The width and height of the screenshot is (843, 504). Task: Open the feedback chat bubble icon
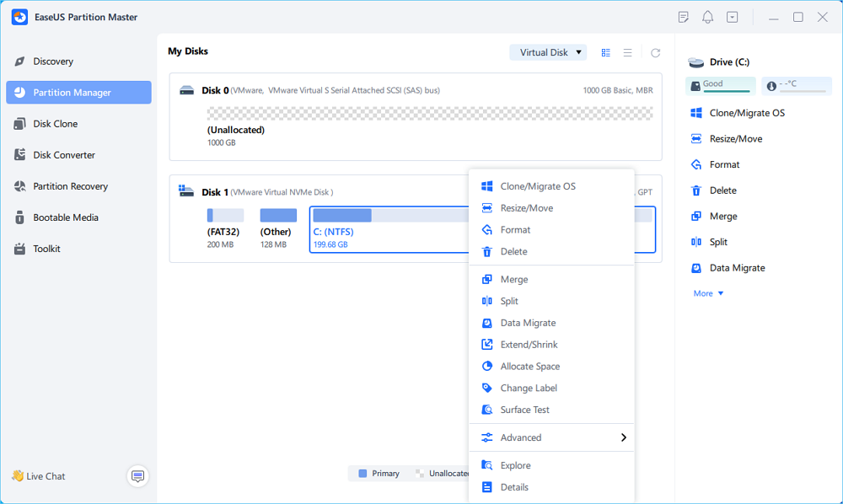coord(138,476)
